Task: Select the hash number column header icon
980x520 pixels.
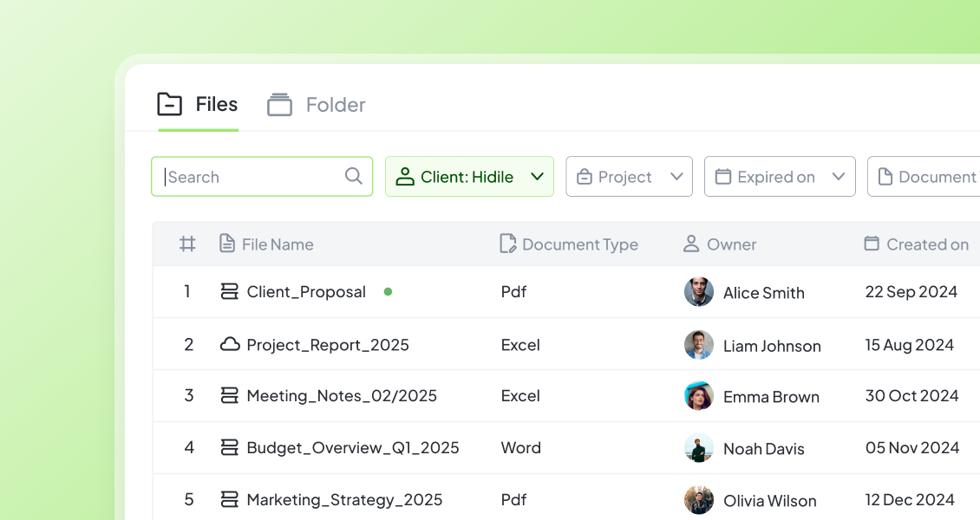Action: (187, 244)
